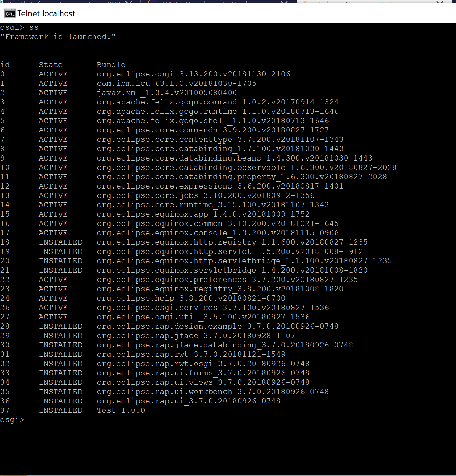Click the last osgi> prompt line
Screen dimensions: 456x476
12,420
